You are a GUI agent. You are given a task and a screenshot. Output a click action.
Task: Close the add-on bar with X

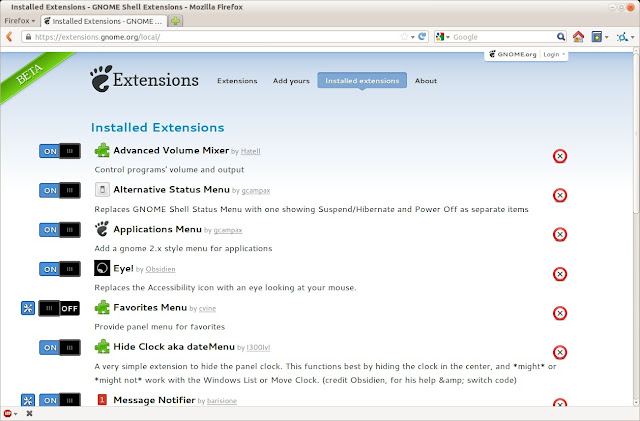(x=29, y=413)
